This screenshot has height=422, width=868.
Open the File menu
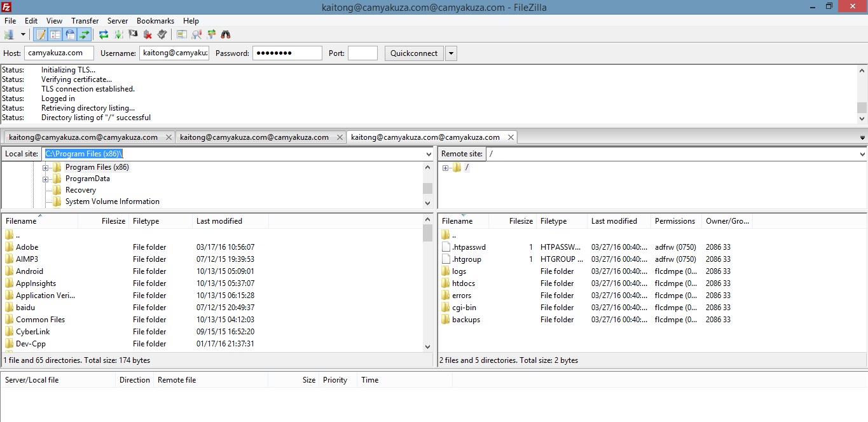coord(10,21)
